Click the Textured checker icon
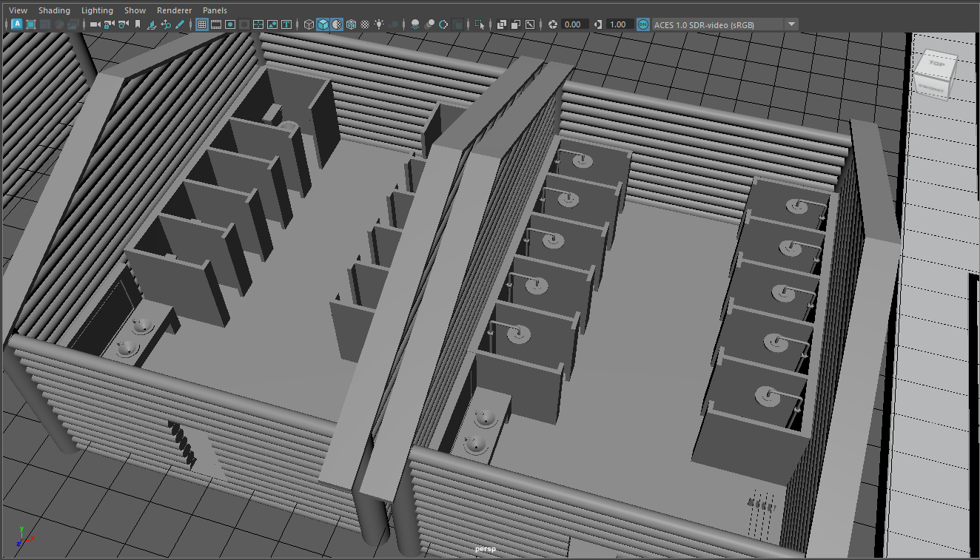 point(365,24)
